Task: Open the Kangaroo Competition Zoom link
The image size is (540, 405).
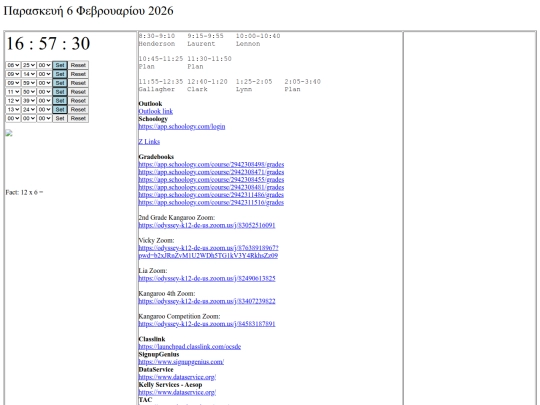Action: click(x=207, y=324)
